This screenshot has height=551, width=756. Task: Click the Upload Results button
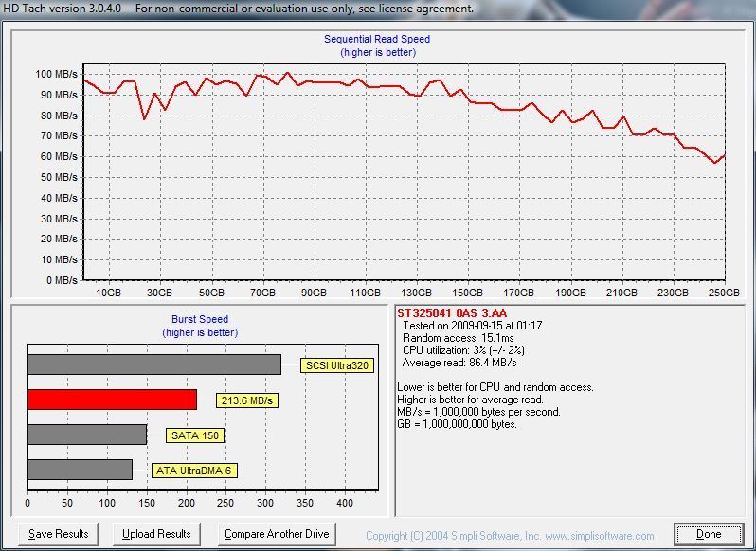156,534
